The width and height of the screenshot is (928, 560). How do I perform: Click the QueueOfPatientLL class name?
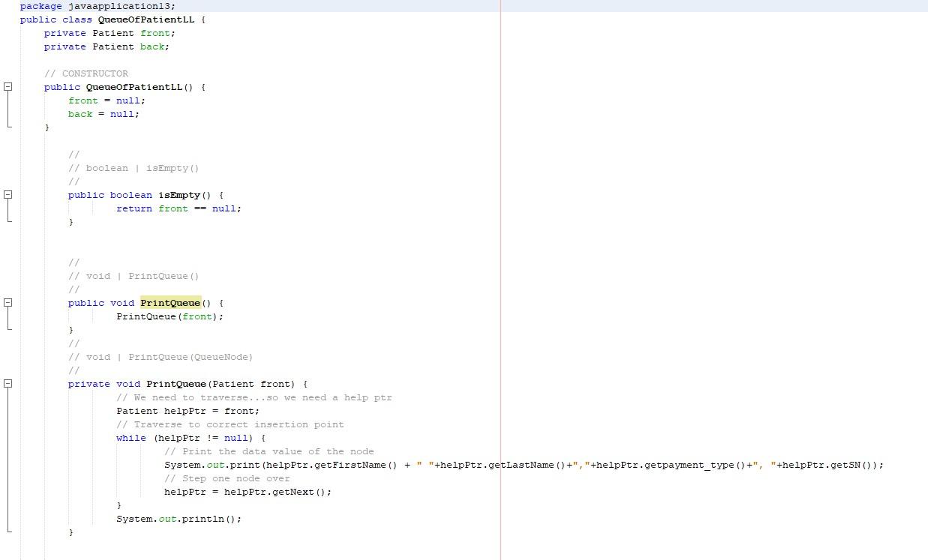pyautogui.click(x=147, y=19)
